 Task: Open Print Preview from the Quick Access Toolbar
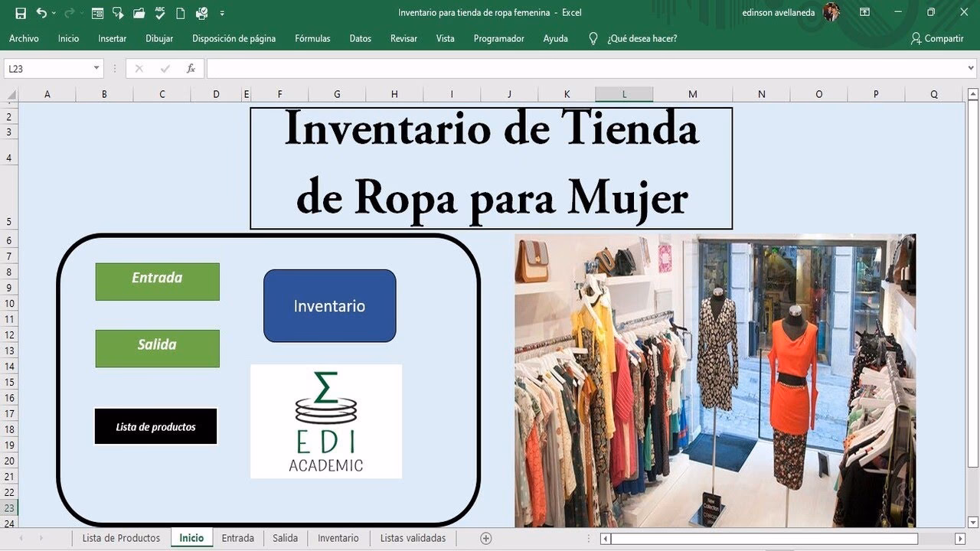[x=201, y=12]
